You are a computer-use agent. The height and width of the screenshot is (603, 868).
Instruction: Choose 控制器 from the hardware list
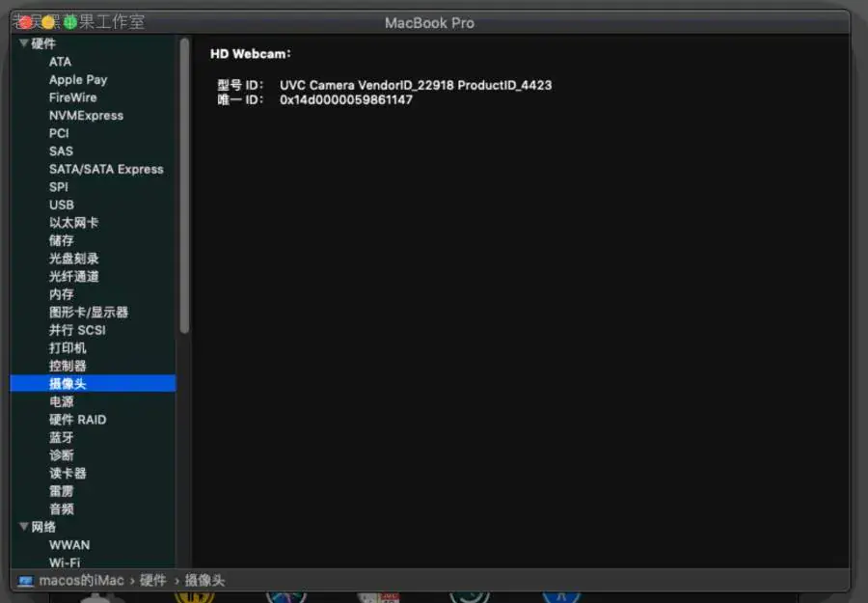coord(68,366)
